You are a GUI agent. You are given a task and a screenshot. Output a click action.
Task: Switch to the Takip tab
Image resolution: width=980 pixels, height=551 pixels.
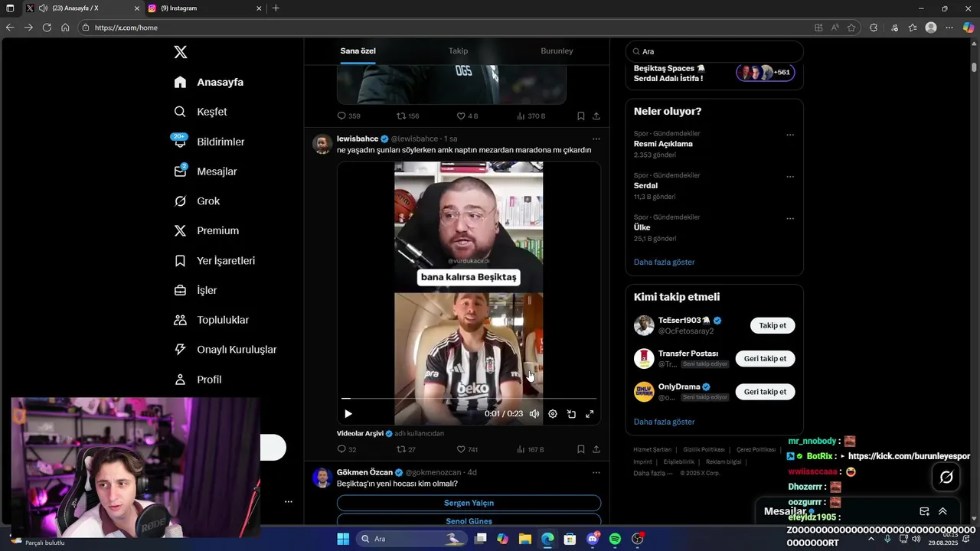pos(458,51)
